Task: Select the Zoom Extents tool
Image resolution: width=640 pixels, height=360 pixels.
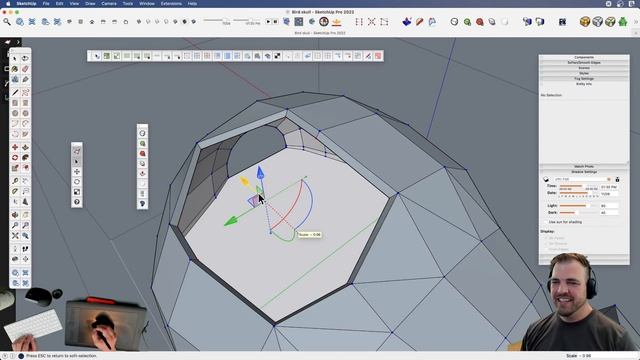Action: pyautogui.click(x=15, y=236)
